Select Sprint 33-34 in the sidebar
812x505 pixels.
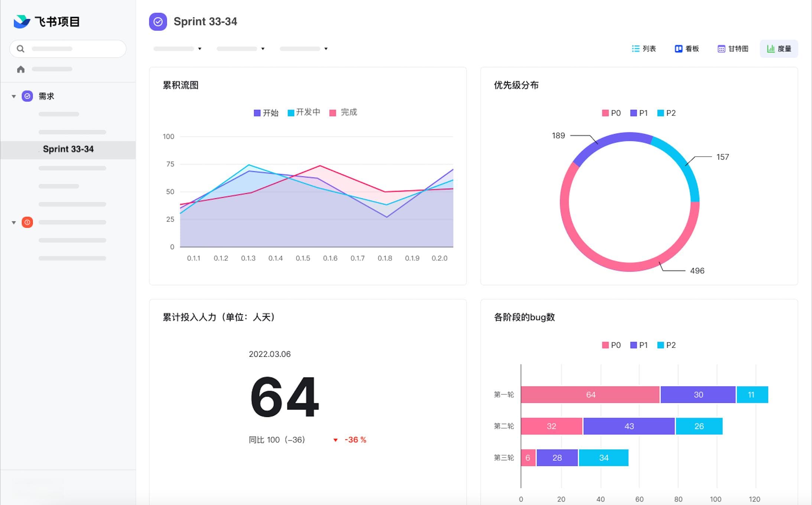click(x=68, y=149)
